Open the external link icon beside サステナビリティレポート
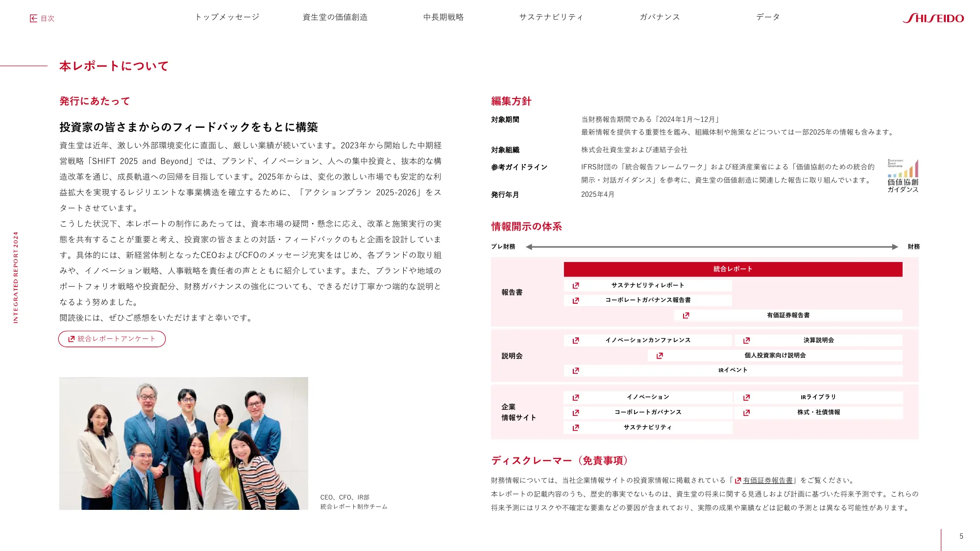Viewport: 980px width, 551px height. 576,286
